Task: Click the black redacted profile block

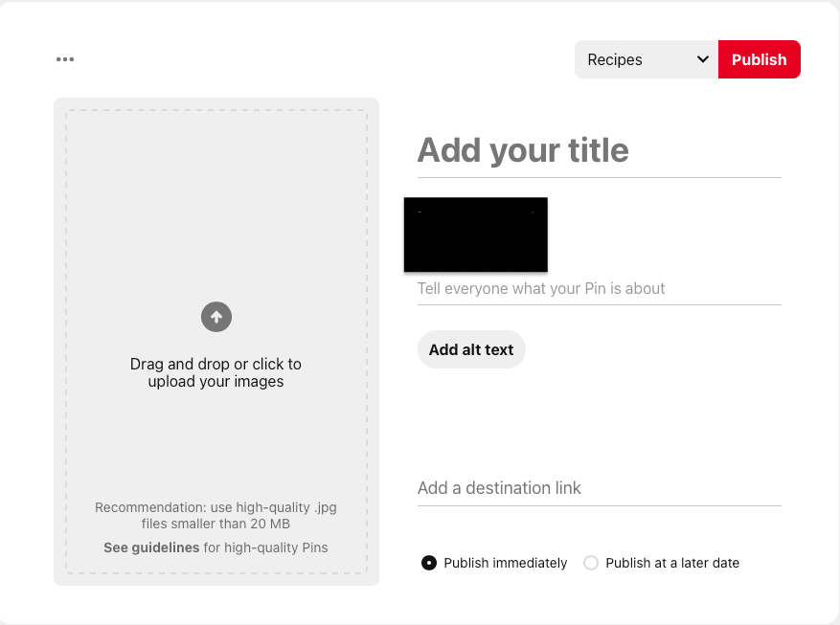Action: pyautogui.click(x=476, y=234)
